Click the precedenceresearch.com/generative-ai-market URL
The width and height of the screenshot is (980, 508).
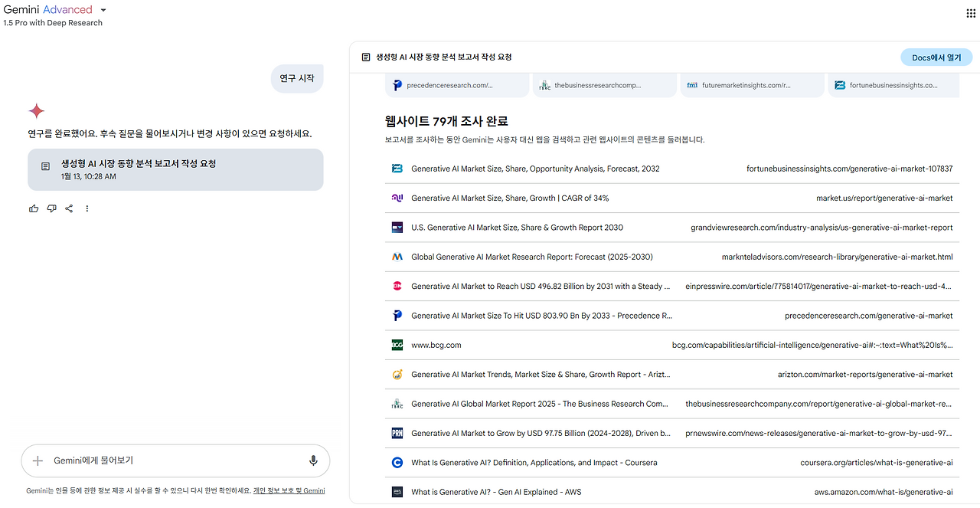click(x=869, y=316)
